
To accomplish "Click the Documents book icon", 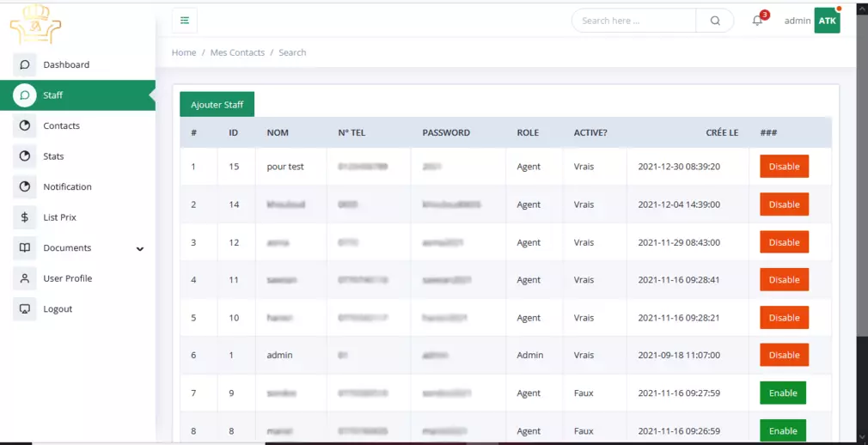I will pyautogui.click(x=25, y=248).
